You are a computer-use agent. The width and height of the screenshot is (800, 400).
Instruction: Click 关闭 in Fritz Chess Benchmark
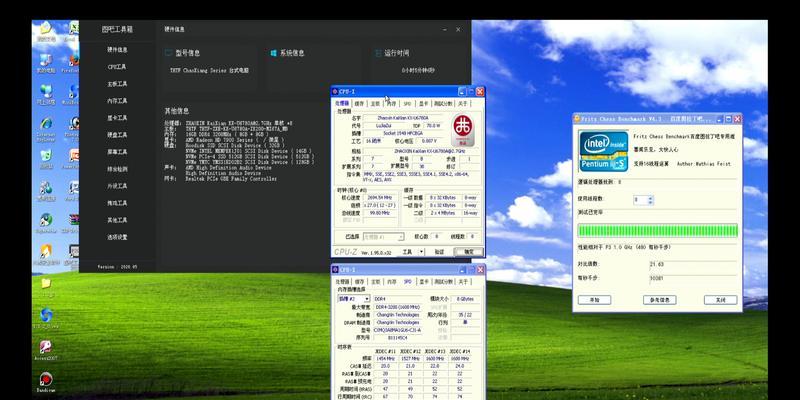point(720,300)
